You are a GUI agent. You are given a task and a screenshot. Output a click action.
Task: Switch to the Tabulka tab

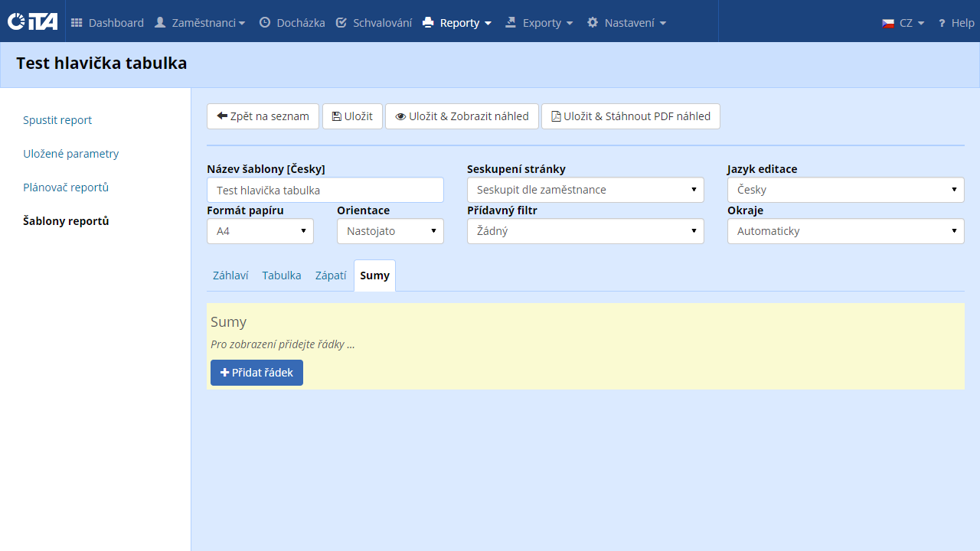(281, 275)
